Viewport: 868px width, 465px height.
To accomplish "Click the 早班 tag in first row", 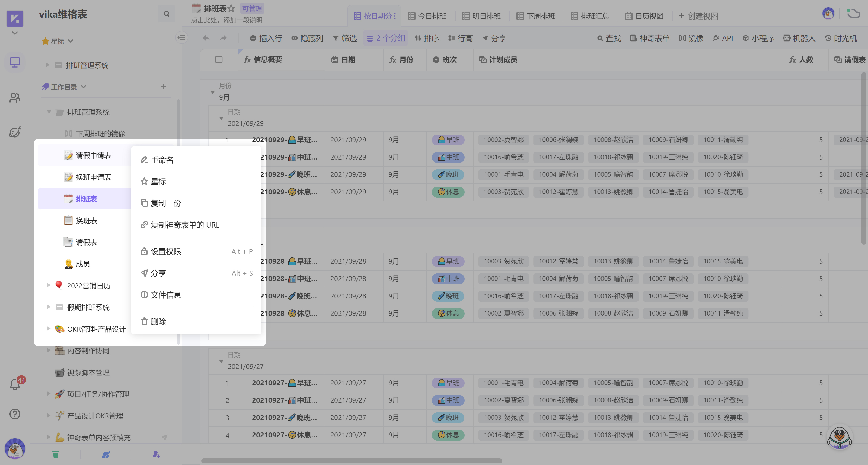I will tap(448, 139).
